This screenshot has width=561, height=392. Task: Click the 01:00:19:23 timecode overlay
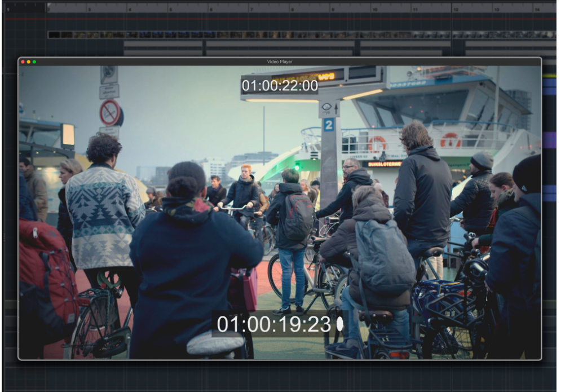point(273,324)
